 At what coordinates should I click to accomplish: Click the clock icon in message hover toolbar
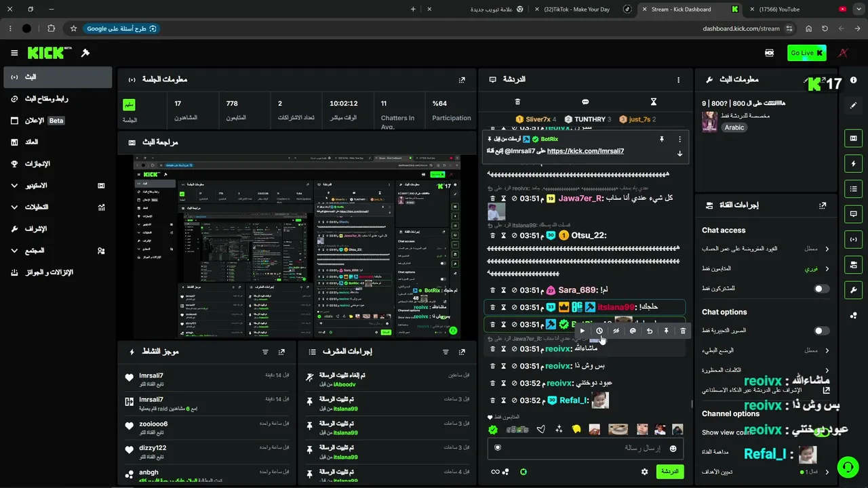point(599,331)
